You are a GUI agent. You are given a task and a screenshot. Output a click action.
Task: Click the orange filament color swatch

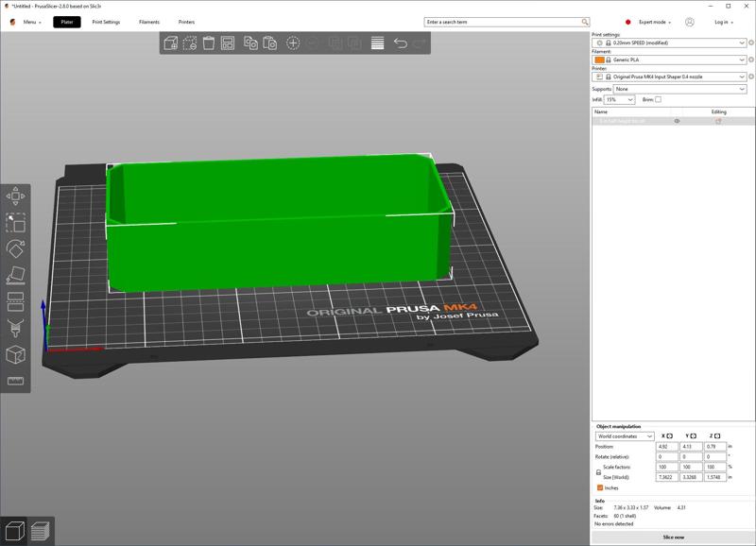[x=601, y=60]
